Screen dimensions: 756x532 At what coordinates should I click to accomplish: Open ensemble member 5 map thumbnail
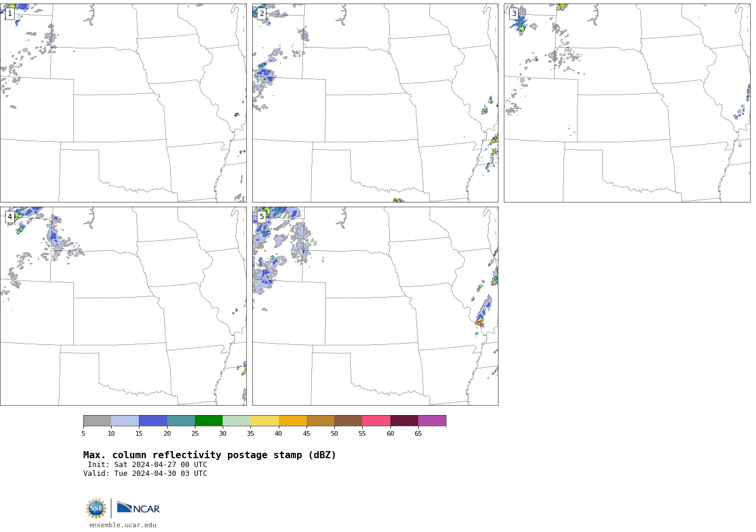[x=375, y=306]
